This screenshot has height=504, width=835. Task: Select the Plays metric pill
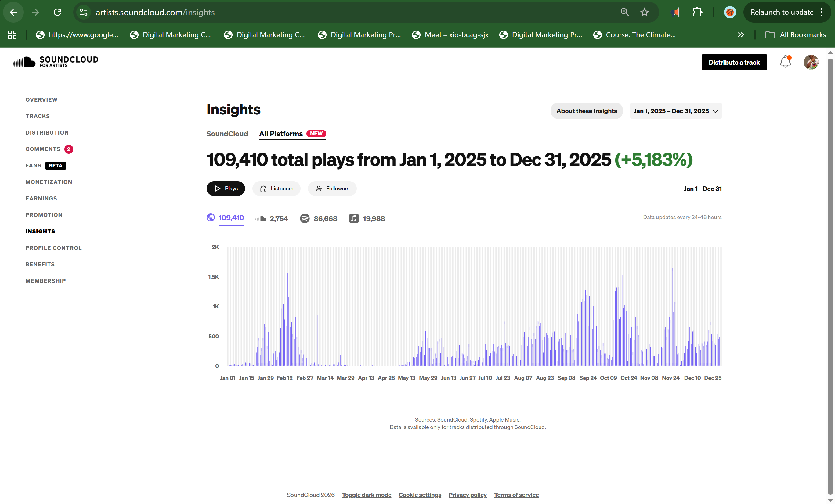tap(226, 188)
